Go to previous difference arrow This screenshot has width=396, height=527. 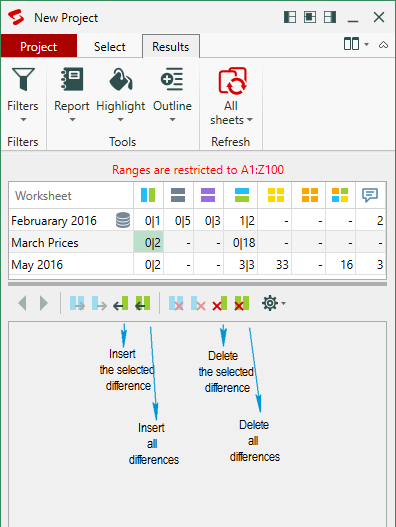(x=22, y=303)
